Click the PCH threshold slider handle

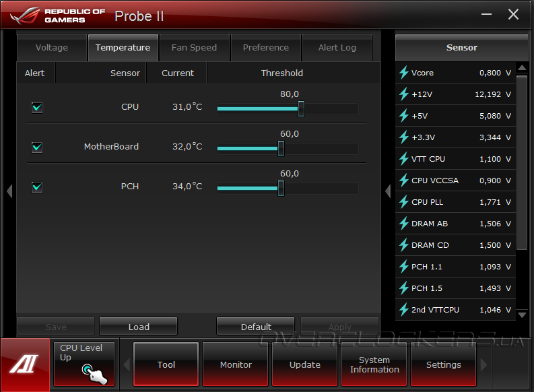click(x=281, y=188)
